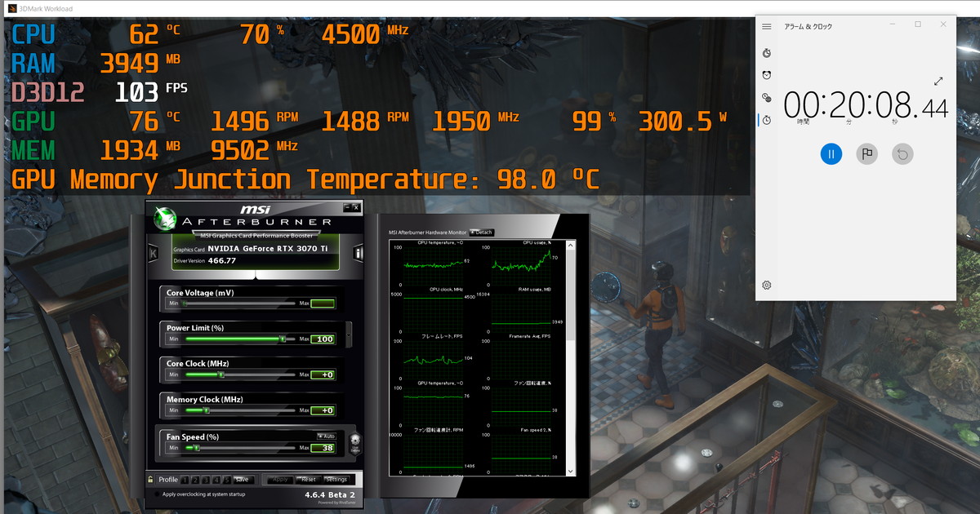Click the Core Clock value field

pyautogui.click(x=323, y=374)
